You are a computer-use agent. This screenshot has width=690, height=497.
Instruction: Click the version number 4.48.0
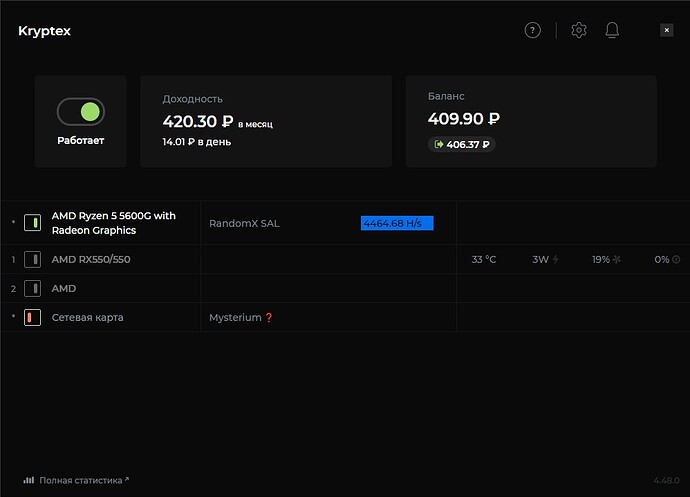click(666, 480)
